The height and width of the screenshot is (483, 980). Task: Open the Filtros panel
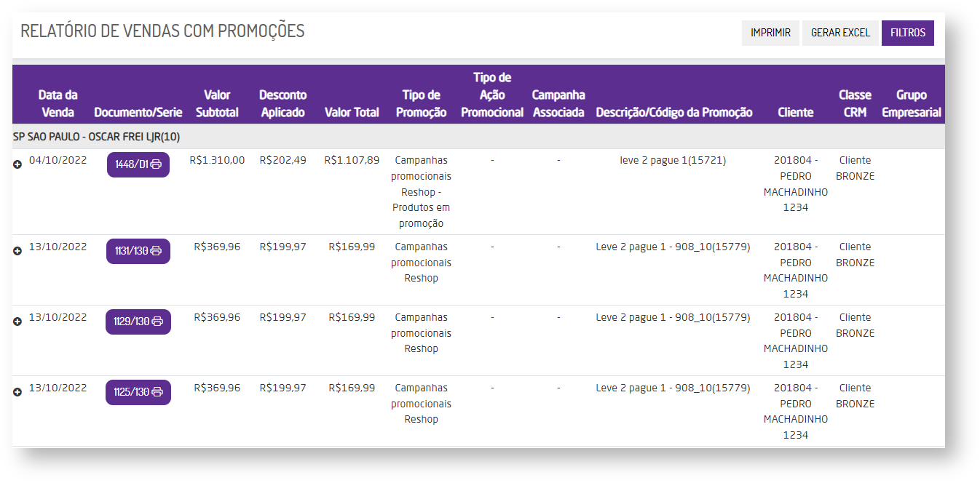point(907,33)
